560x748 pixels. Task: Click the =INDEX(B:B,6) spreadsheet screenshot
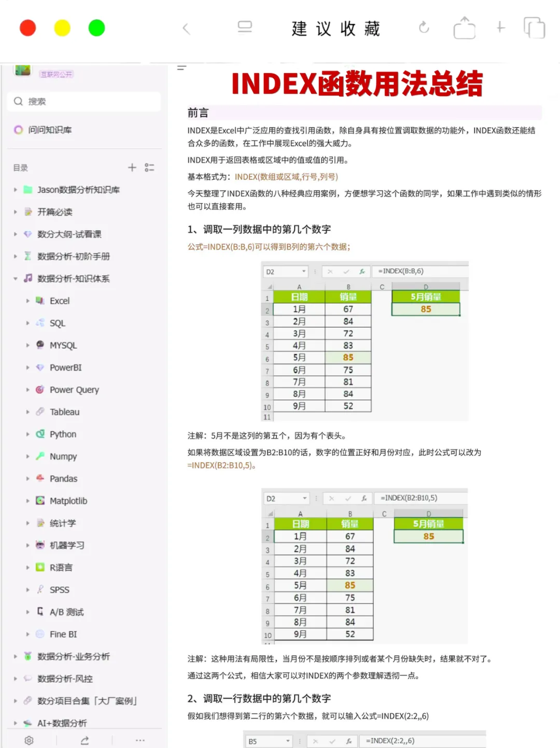pos(365,341)
